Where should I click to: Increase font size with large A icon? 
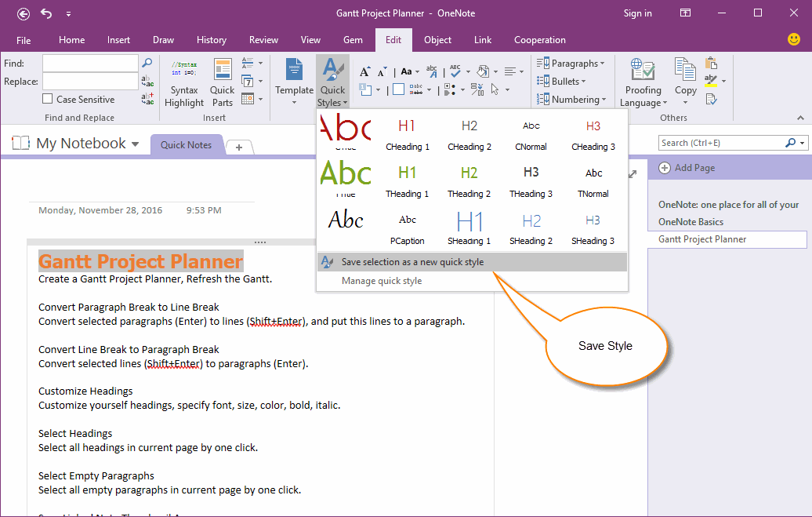point(364,71)
